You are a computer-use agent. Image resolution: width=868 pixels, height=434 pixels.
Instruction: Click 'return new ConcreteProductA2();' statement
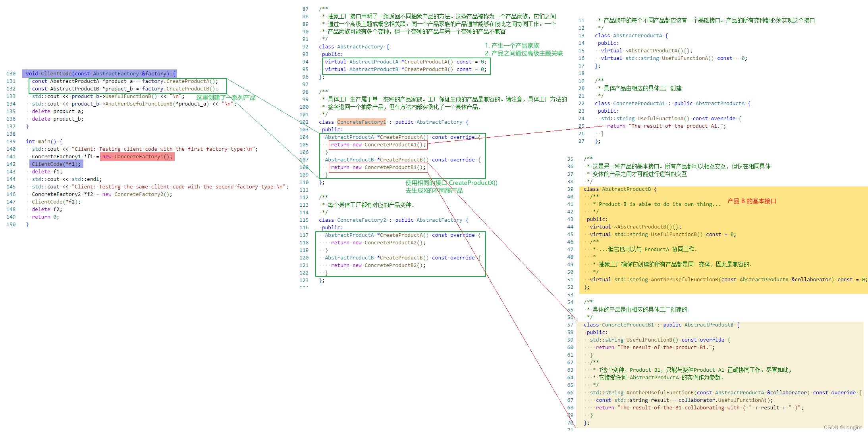click(x=378, y=243)
